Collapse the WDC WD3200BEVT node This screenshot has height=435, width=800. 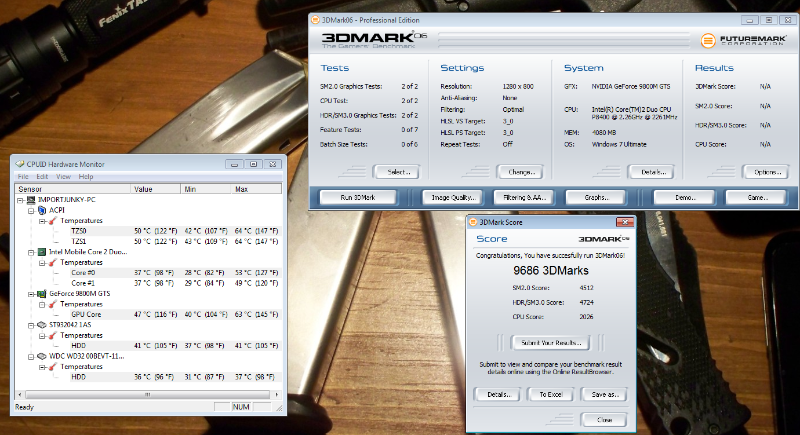pyautogui.click(x=31, y=356)
